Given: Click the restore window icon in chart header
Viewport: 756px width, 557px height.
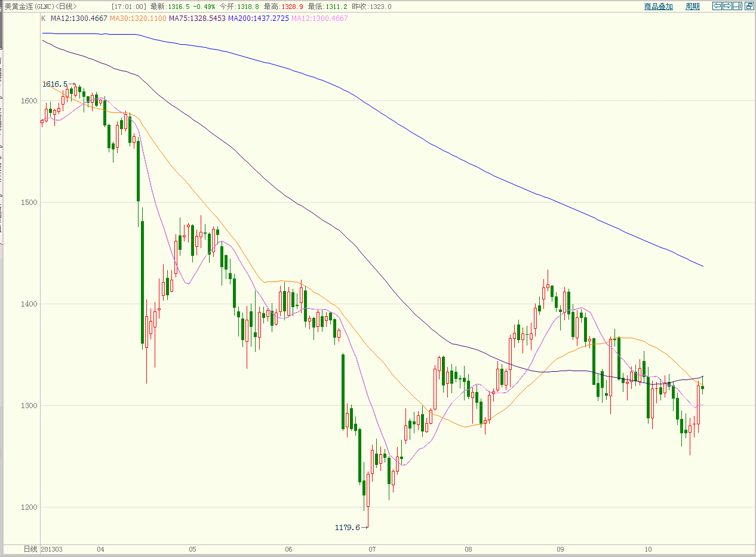Looking at the screenshot, I should (x=748, y=6).
